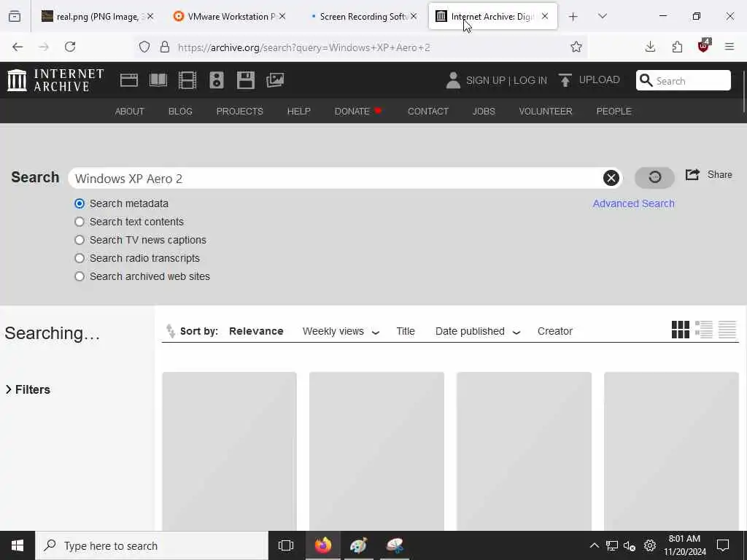Open the HELP menu item

point(298,111)
